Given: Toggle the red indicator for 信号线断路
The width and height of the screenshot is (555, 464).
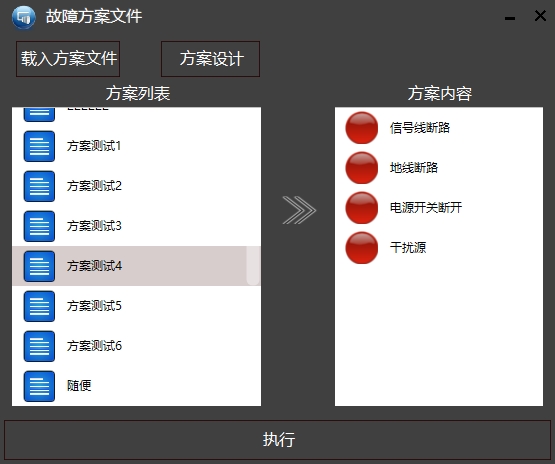Looking at the screenshot, I should [x=362, y=128].
